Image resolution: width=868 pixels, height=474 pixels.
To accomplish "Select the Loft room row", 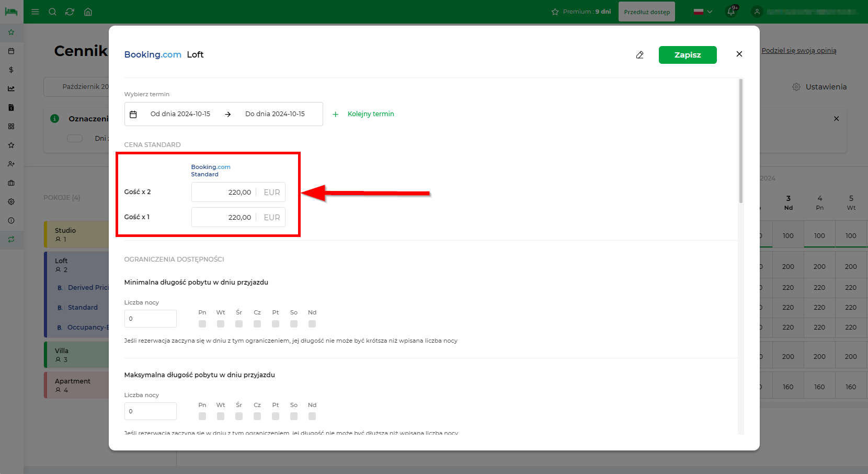I will 76,265.
